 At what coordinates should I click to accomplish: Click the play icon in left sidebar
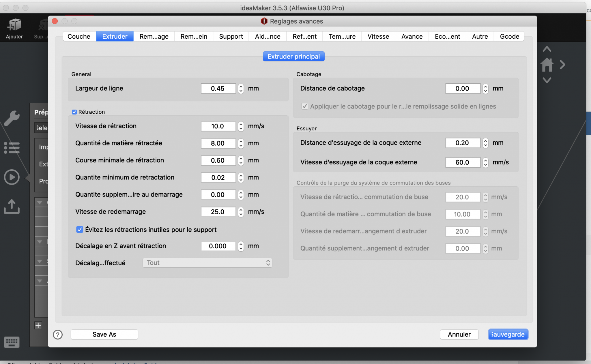[x=12, y=177]
